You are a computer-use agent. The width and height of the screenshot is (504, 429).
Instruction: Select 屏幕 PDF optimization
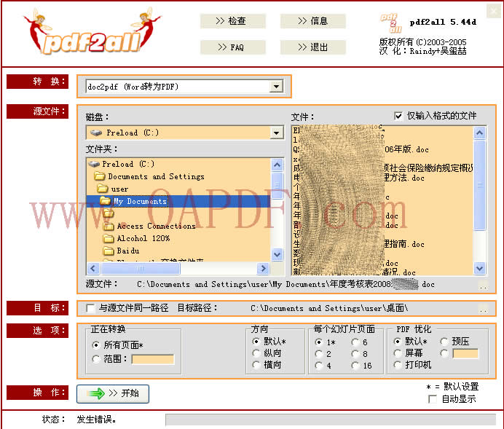[398, 353]
